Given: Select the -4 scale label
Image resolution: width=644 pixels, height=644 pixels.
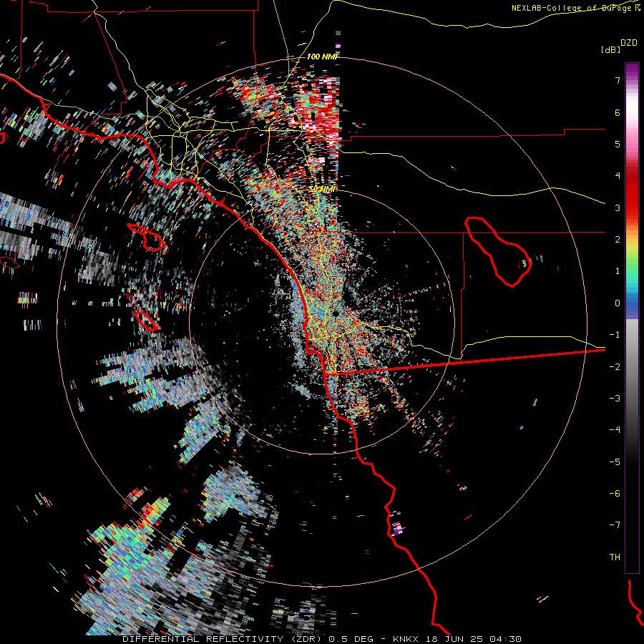Looking at the screenshot, I should point(615,430).
